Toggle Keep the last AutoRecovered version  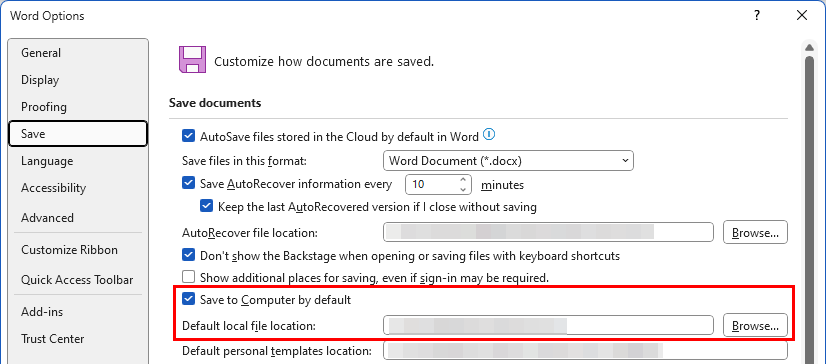tap(206, 206)
